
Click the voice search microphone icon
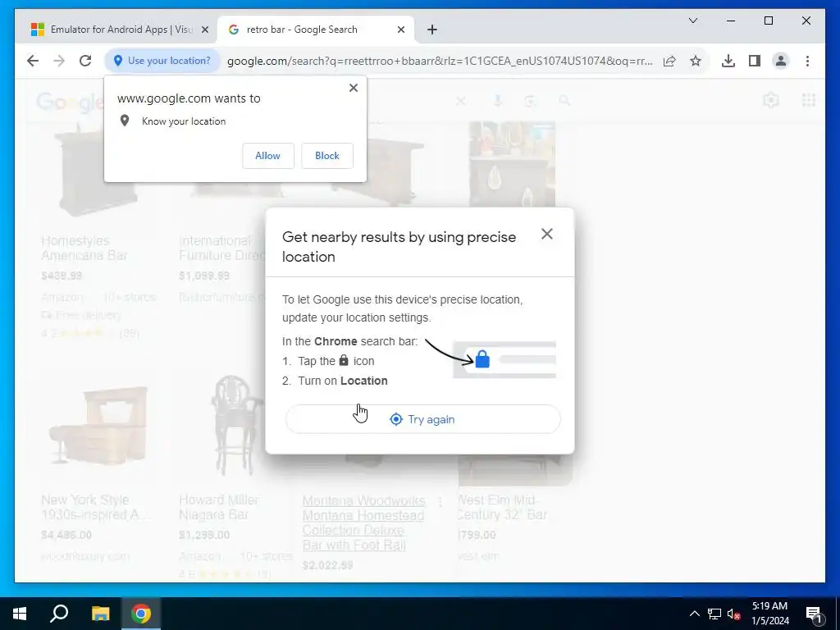point(498,100)
